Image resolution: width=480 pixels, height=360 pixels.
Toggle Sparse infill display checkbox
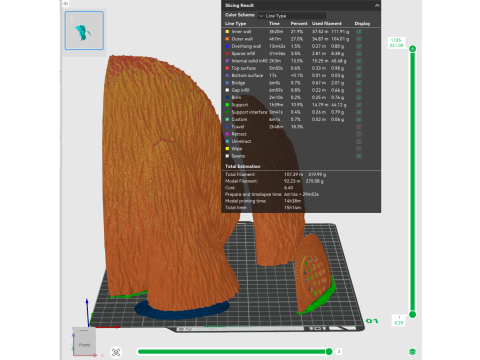click(x=359, y=54)
